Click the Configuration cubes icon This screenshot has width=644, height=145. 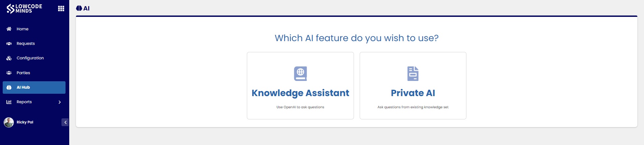[9, 58]
